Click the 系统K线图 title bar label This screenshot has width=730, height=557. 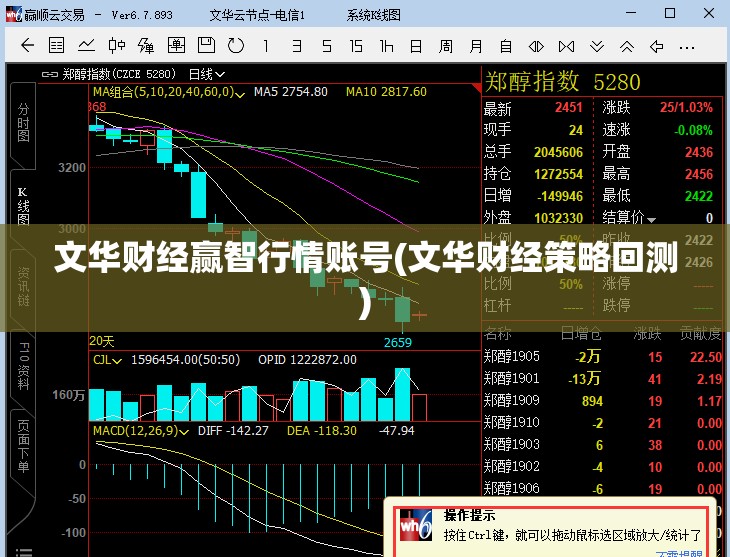pos(373,15)
